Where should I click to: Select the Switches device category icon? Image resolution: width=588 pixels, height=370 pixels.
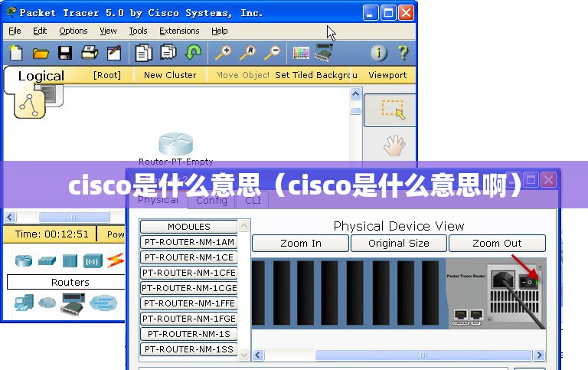pyautogui.click(x=47, y=260)
